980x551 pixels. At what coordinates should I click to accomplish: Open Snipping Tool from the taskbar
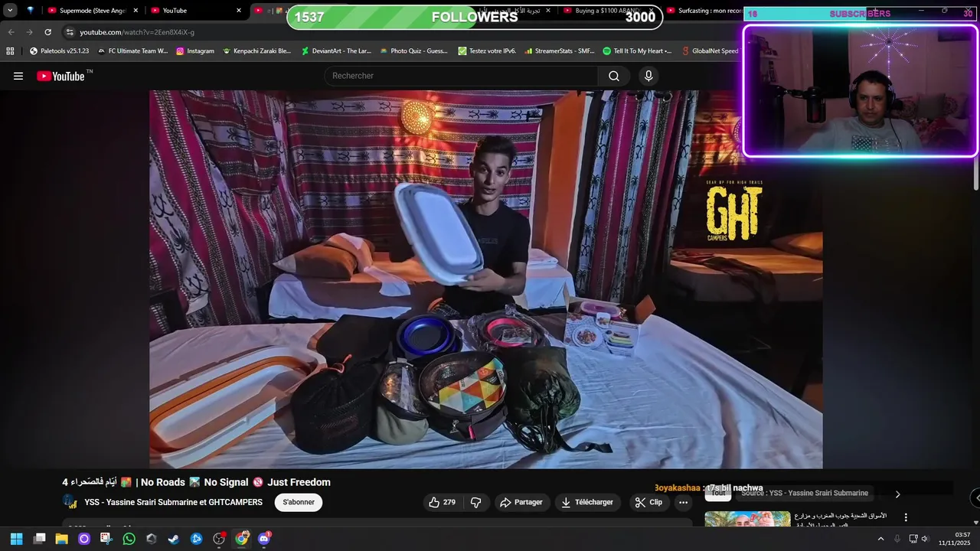(x=106, y=539)
